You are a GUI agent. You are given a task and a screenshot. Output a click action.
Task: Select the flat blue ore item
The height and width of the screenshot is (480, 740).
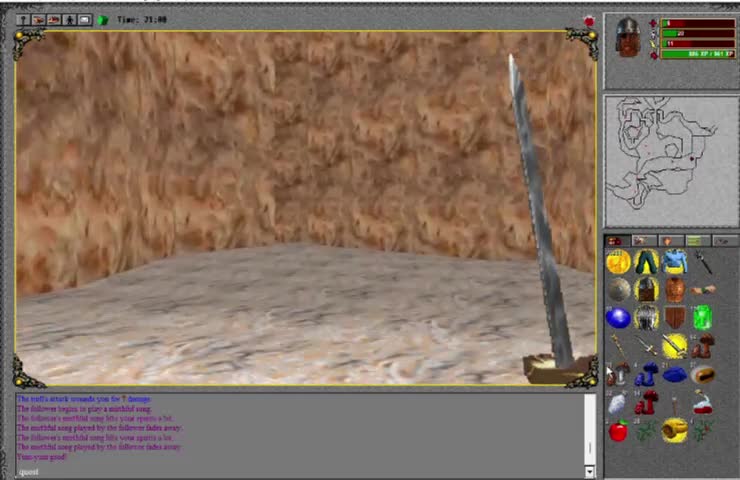(675, 375)
